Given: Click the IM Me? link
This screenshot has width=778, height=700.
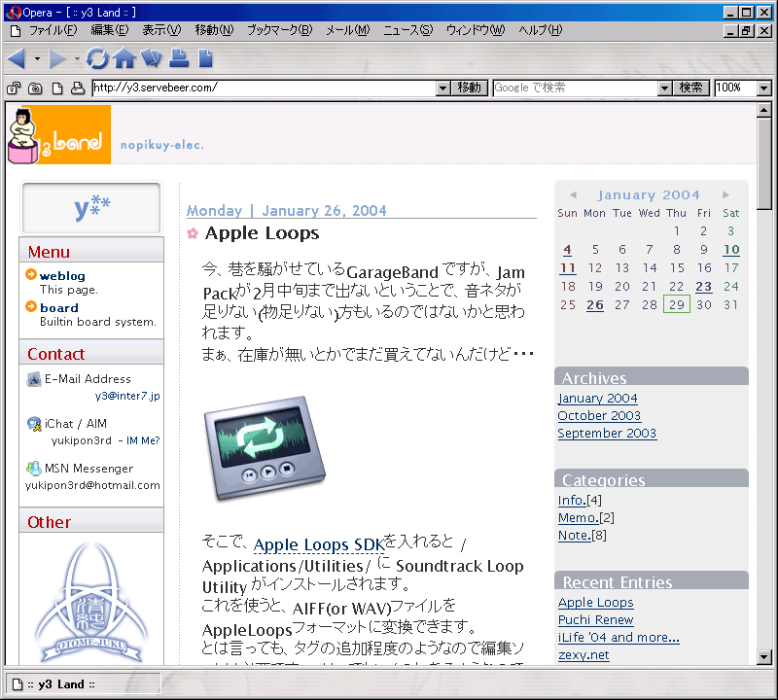Looking at the screenshot, I should pyautogui.click(x=143, y=440).
